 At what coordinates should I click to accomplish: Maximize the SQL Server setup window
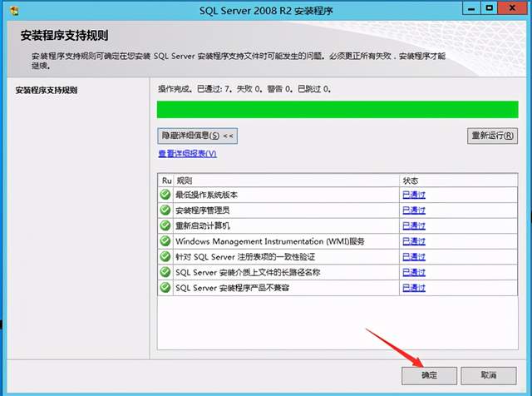tap(489, 9)
